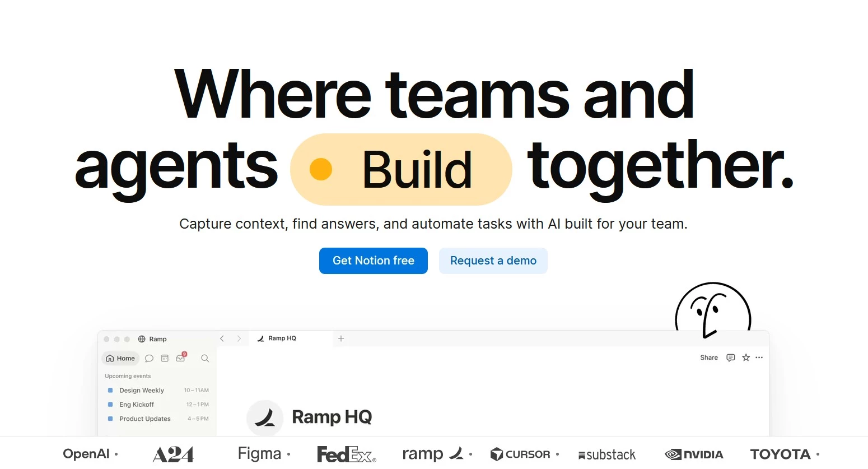Click the Cursor logo

pyautogui.click(x=520, y=454)
